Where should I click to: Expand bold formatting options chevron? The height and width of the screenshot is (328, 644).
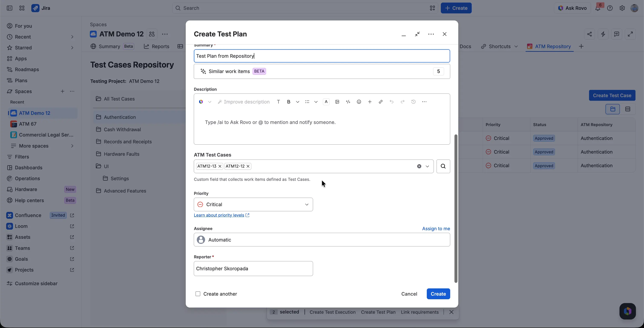tap(298, 102)
